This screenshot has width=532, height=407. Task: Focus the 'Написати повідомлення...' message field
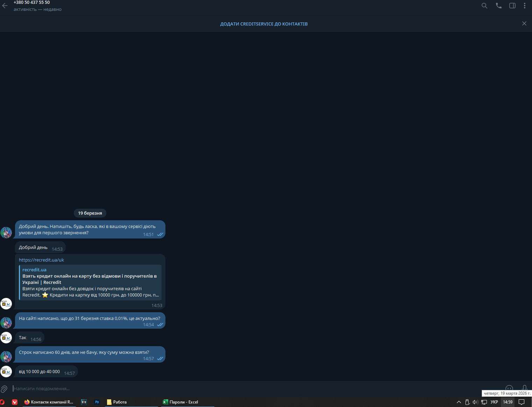(257, 389)
